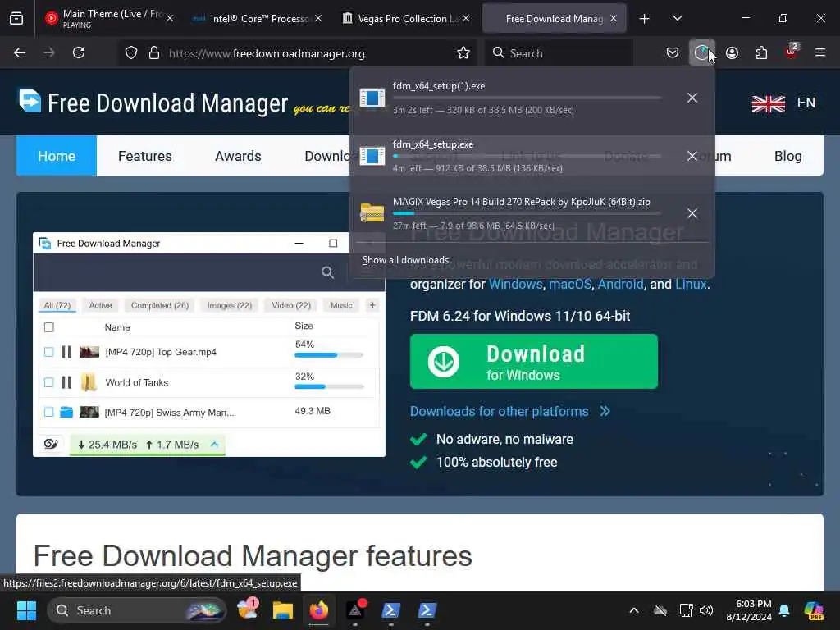Open Firefox View workspace icon
Viewport: 840px width, 630px height.
[x=16, y=18]
